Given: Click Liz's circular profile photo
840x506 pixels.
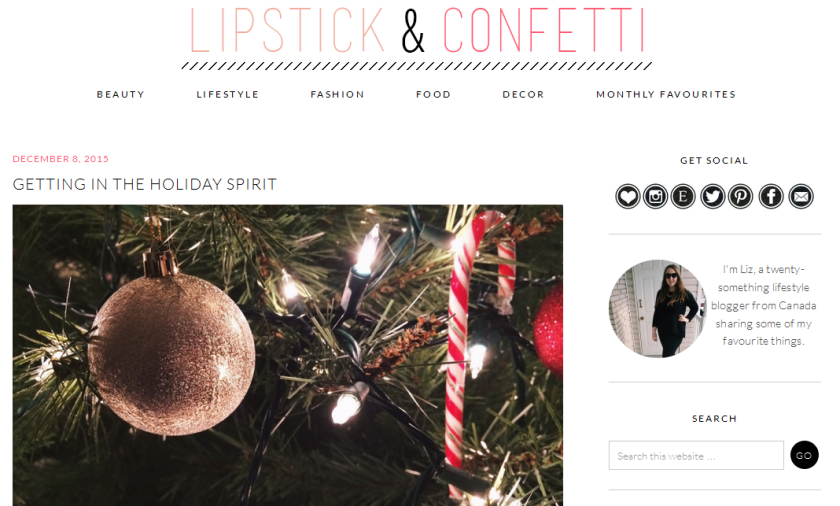Looking at the screenshot, I should (x=658, y=309).
